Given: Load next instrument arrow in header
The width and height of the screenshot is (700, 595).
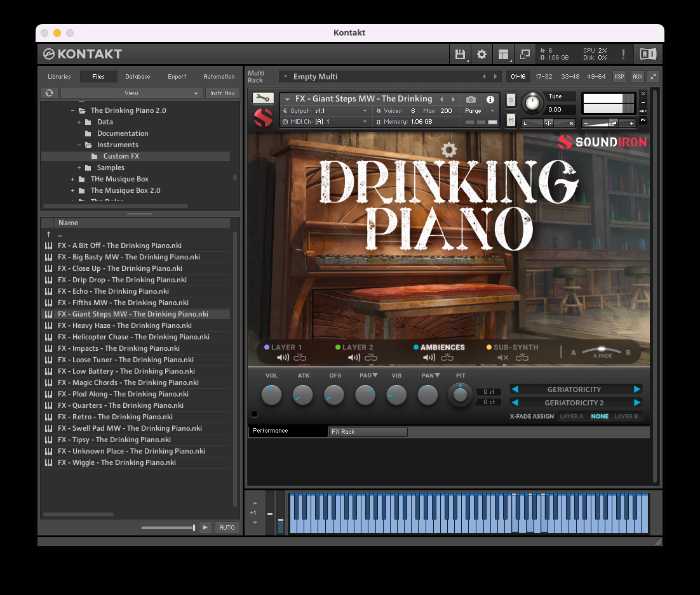Looking at the screenshot, I should point(453,99).
